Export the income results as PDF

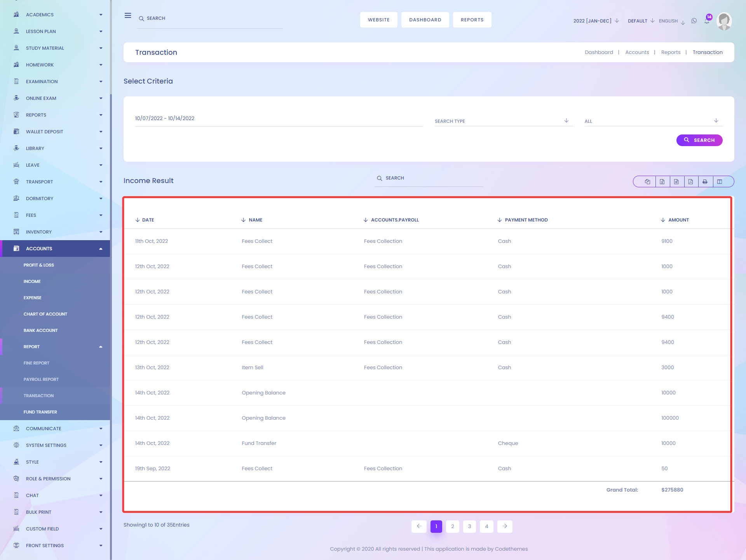pyautogui.click(x=691, y=181)
